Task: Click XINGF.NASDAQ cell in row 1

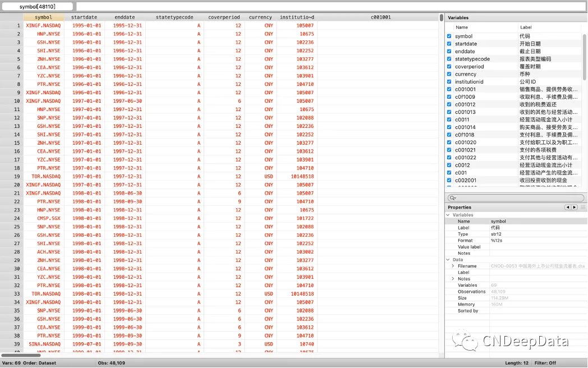Action: click(x=44, y=25)
